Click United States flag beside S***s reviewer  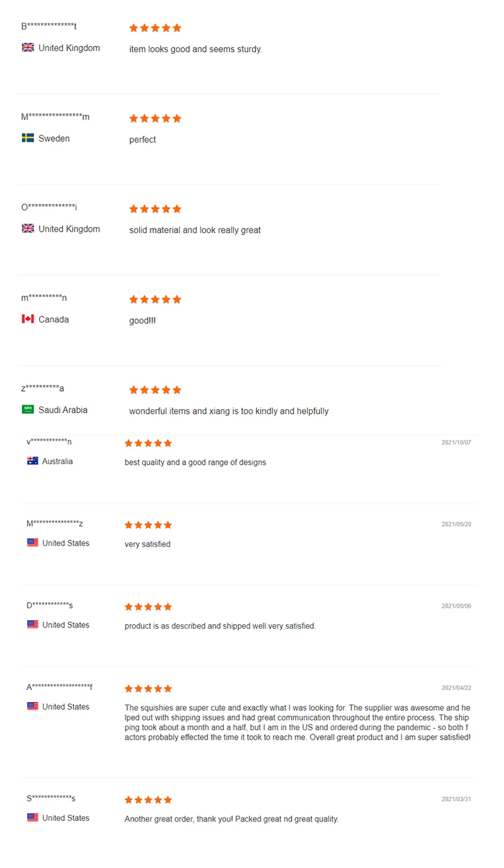click(x=32, y=818)
